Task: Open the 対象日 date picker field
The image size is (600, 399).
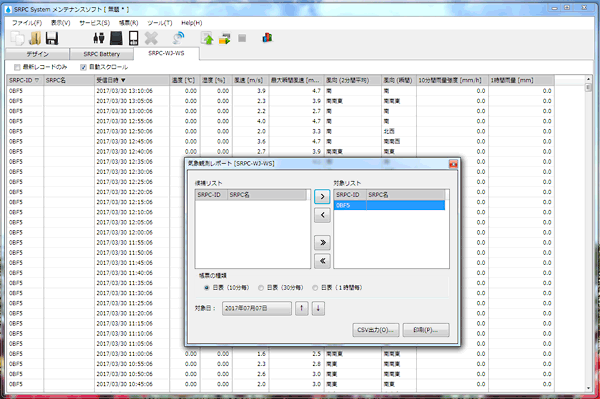Action: click(x=257, y=308)
